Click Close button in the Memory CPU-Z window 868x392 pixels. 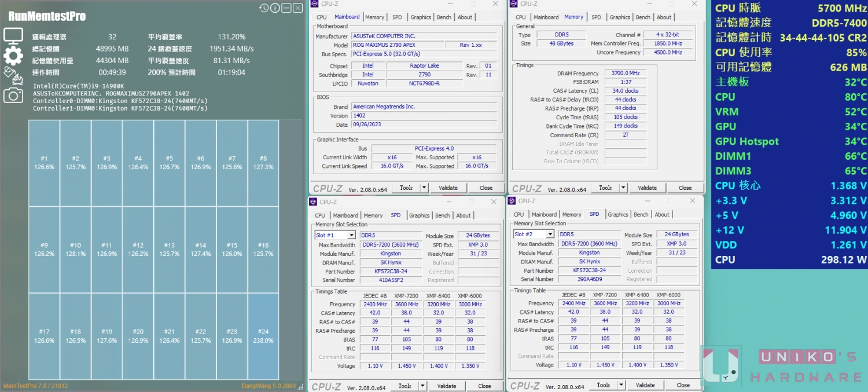685,188
